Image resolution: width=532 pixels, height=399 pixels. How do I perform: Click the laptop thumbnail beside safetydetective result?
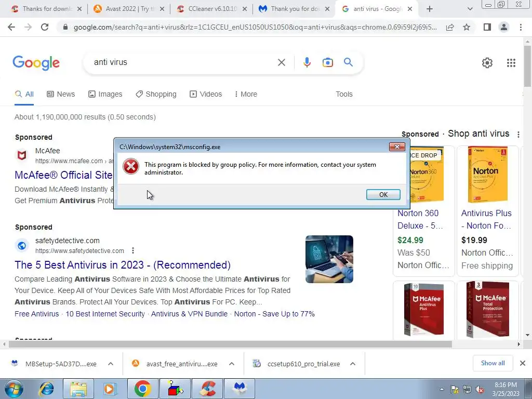[x=329, y=259]
